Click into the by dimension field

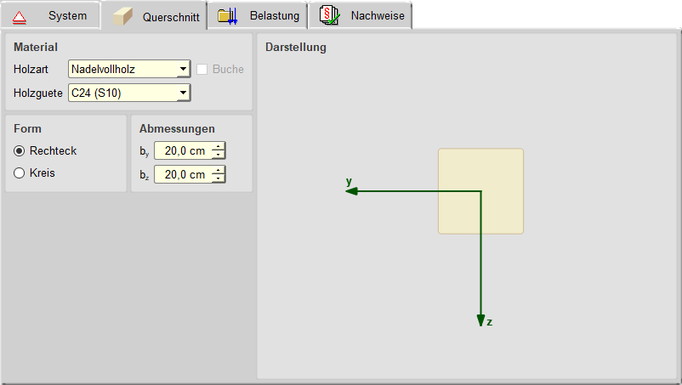click(184, 151)
